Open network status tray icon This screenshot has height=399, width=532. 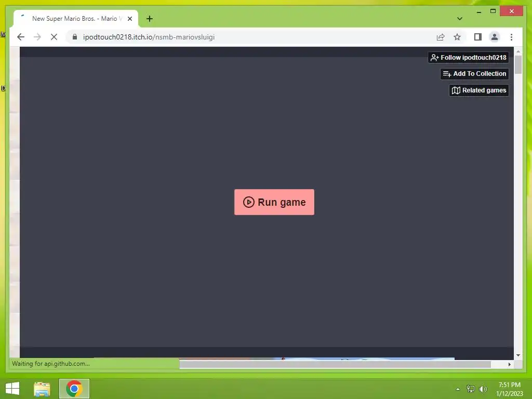tap(471, 389)
